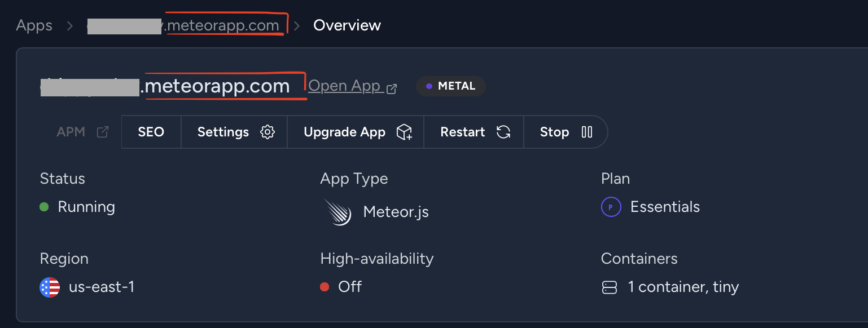Click the Restart circular arrows icon
868x328 pixels.
coord(503,132)
